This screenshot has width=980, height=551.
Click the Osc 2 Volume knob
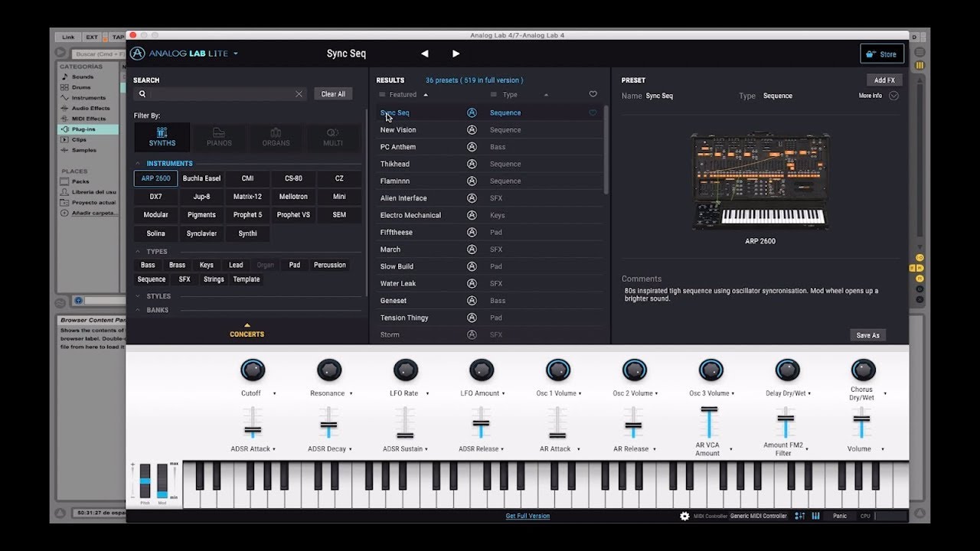pyautogui.click(x=634, y=370)
